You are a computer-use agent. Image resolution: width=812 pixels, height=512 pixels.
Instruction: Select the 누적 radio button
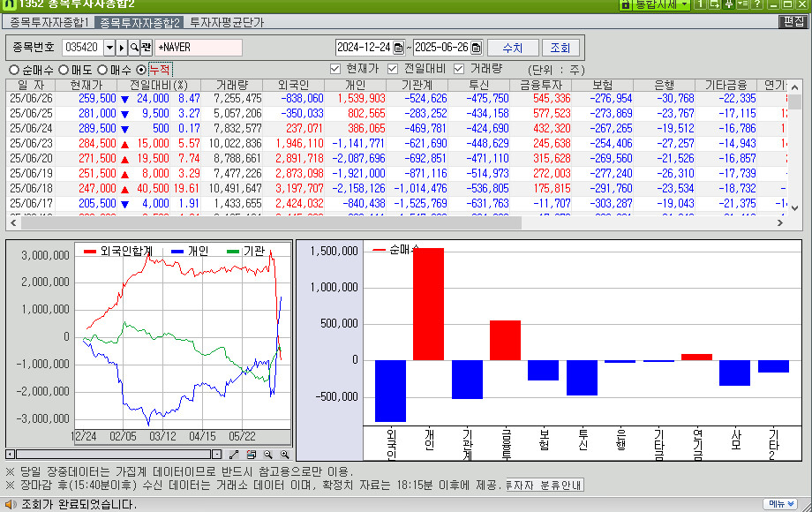tap(141, 70)
